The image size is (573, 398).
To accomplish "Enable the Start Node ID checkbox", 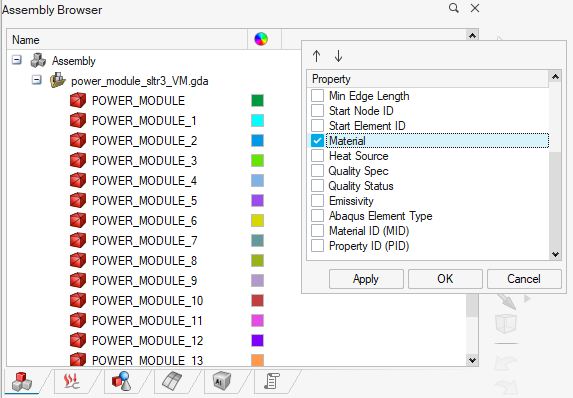I will coord(317,110).
